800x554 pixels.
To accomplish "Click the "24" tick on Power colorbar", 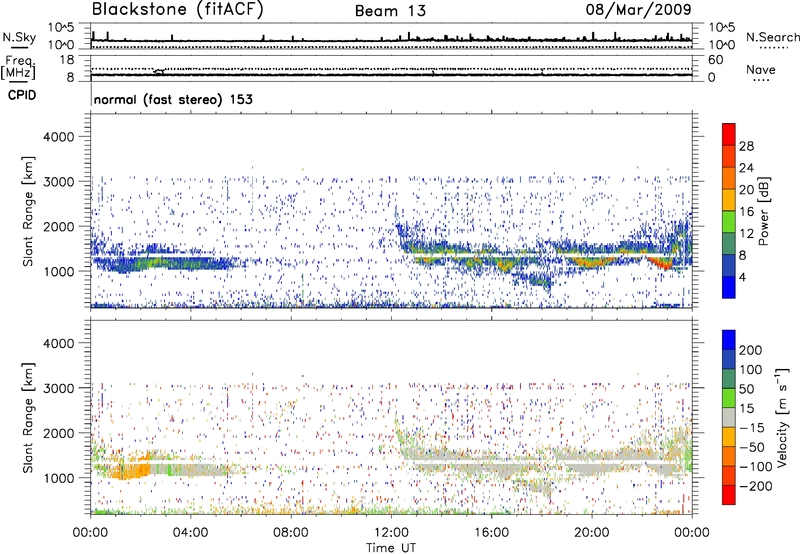I will point(746,168).
